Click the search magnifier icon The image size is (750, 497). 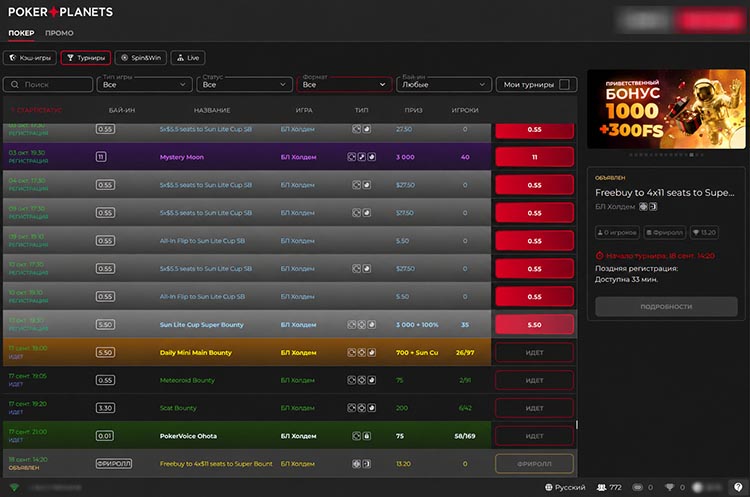click(x=15, y=85)
